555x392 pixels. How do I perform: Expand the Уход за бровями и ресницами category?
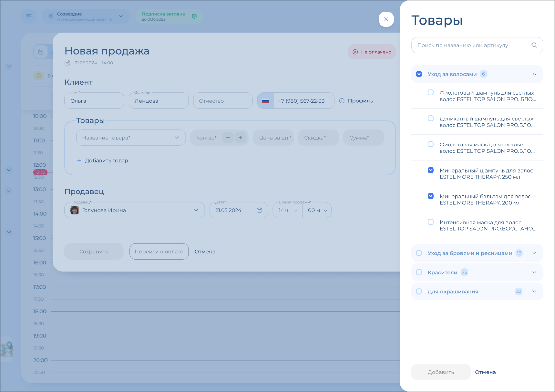(534, 253)
